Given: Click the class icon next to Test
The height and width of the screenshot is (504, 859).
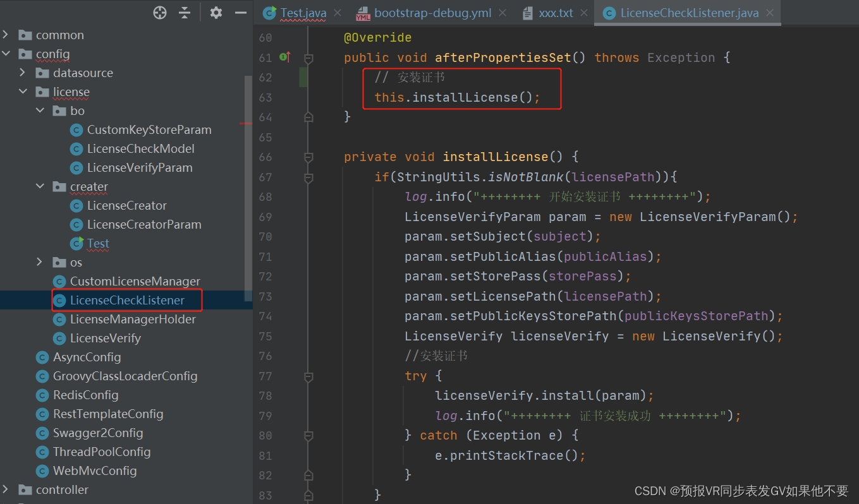Looking at the screenshot, I should coord(77,243).
